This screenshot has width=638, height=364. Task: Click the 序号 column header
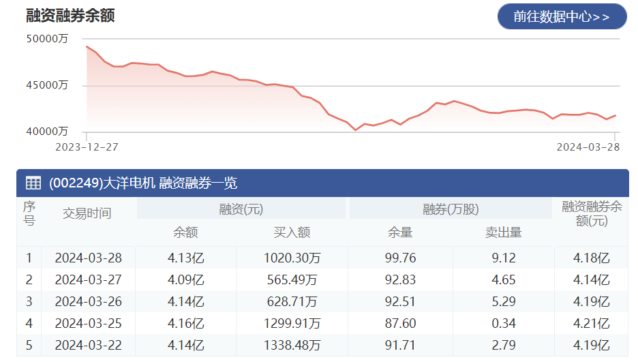pyautogui.click(x=29, y=213)
